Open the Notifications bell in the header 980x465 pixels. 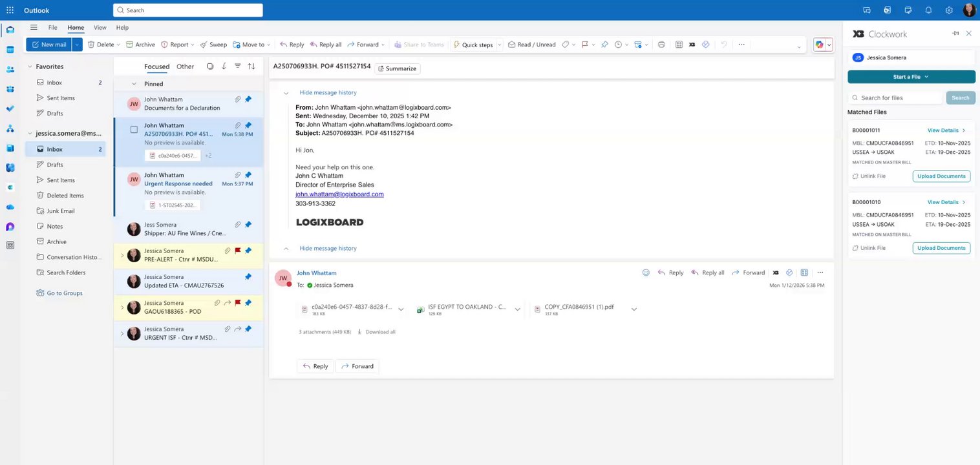coord(928,10)
